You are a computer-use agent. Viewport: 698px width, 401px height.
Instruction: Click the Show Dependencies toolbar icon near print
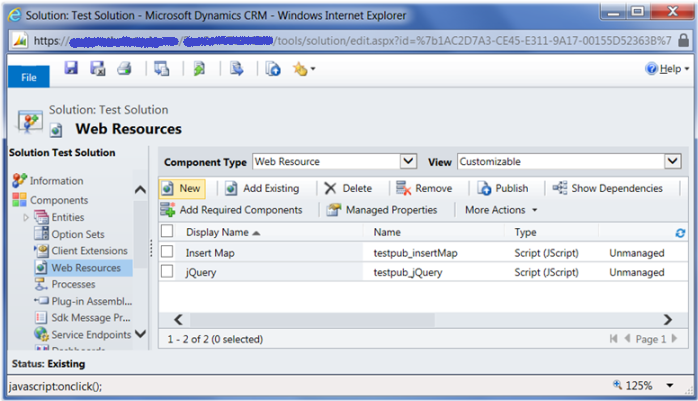click(162, 69)
